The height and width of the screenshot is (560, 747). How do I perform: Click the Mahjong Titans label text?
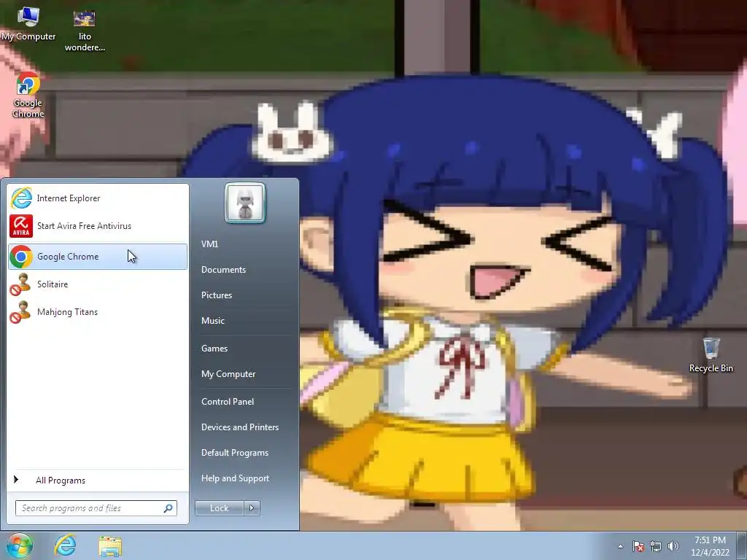67,312
